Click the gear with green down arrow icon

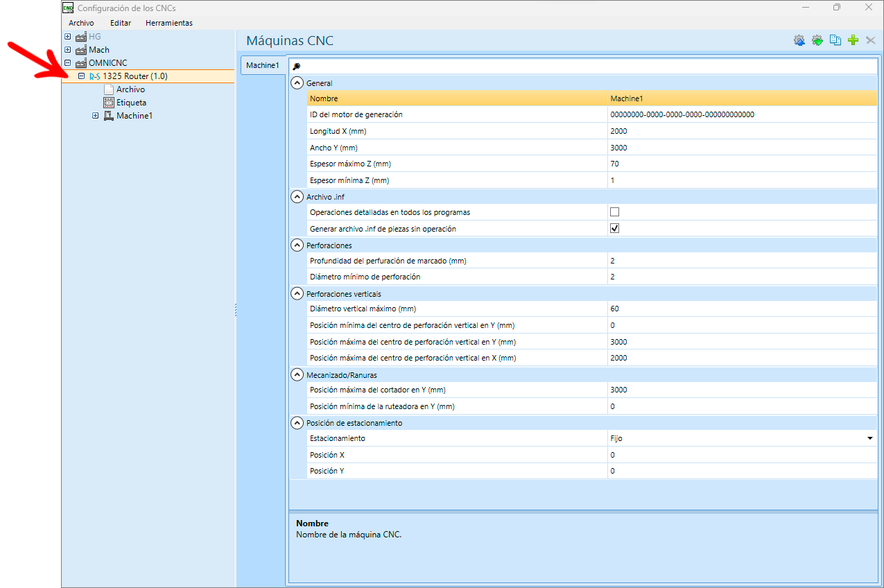pos(817,41)
